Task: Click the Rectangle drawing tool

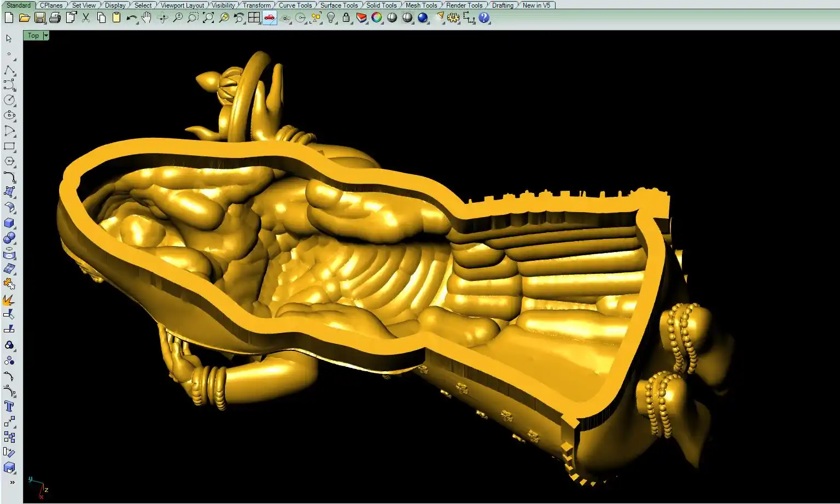Action: pos(9,146)
